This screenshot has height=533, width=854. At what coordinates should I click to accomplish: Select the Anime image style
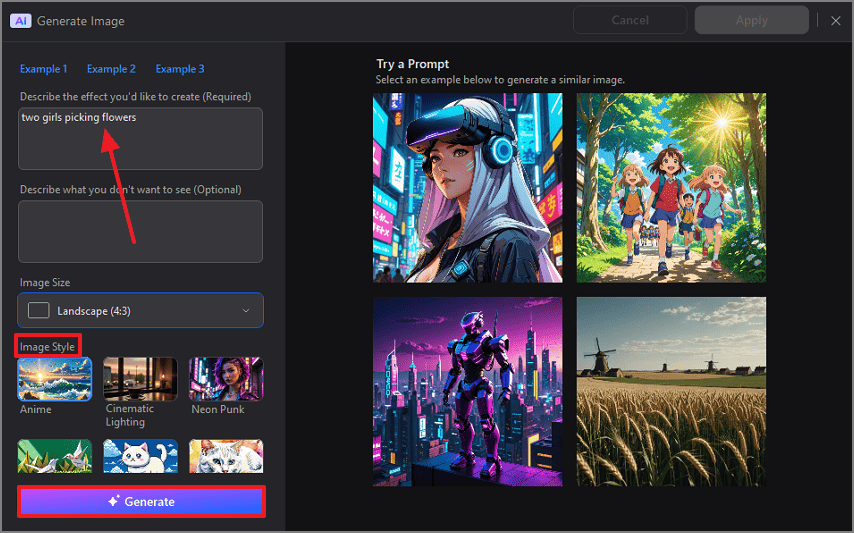click(x=55, y=379)
